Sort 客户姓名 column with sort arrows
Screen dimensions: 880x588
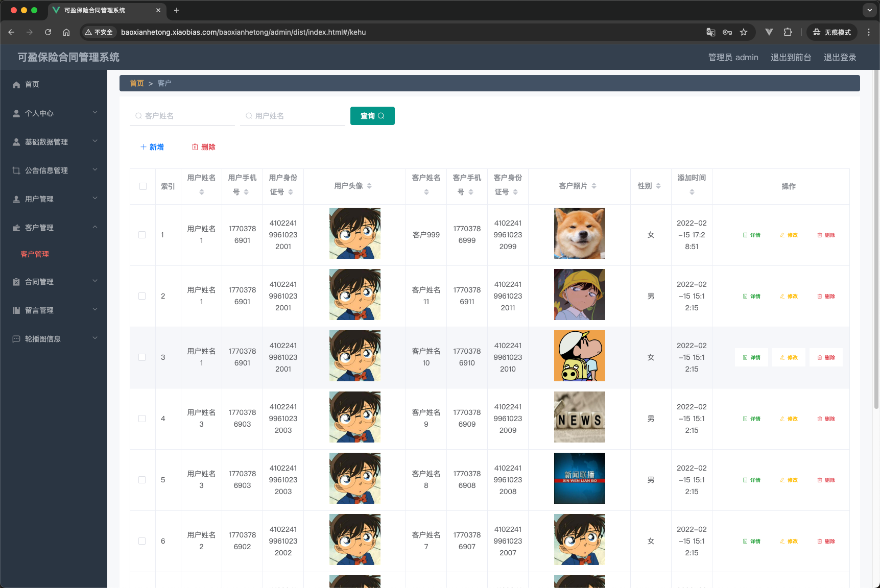[x=426, y=192]
